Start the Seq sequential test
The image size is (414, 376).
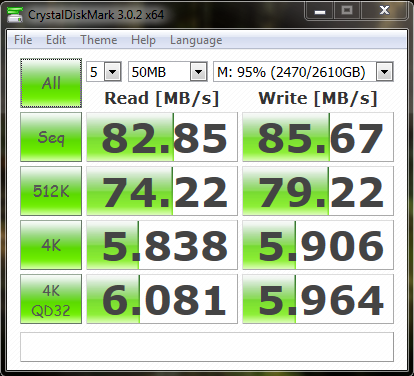(51, 137)
